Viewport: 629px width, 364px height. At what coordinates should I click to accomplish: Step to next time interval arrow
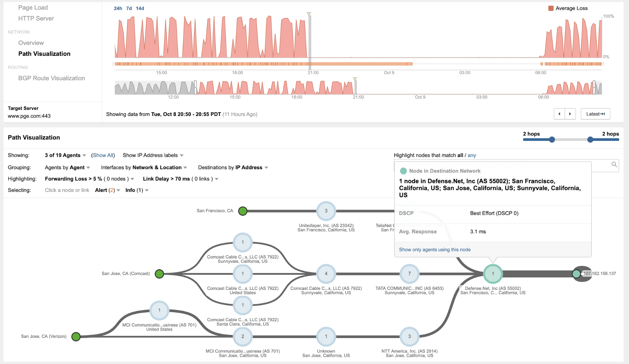(x=570, y=114)
